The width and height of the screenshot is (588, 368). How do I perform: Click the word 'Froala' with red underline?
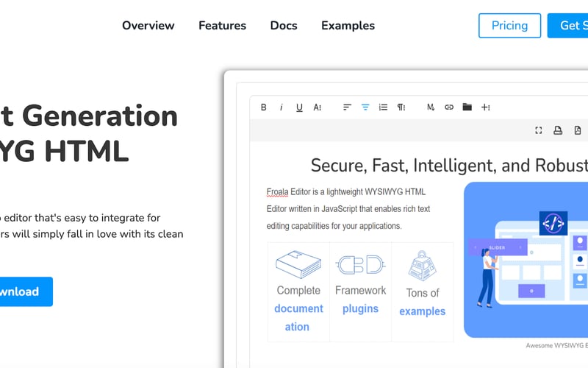pos(278,192)
